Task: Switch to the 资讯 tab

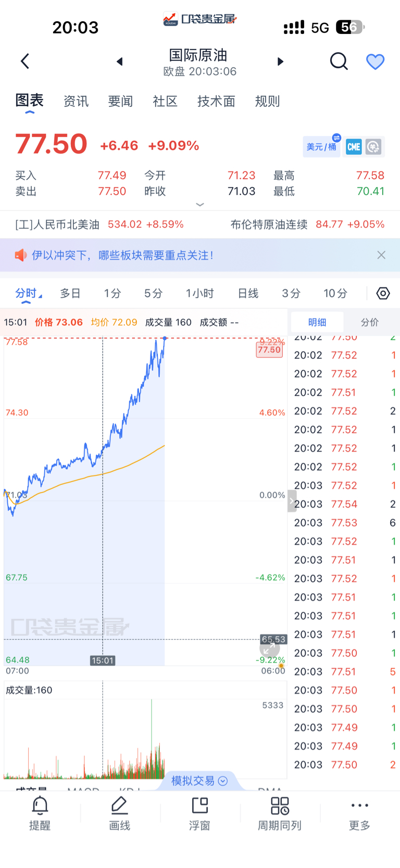Action: (x=76, y=101)
